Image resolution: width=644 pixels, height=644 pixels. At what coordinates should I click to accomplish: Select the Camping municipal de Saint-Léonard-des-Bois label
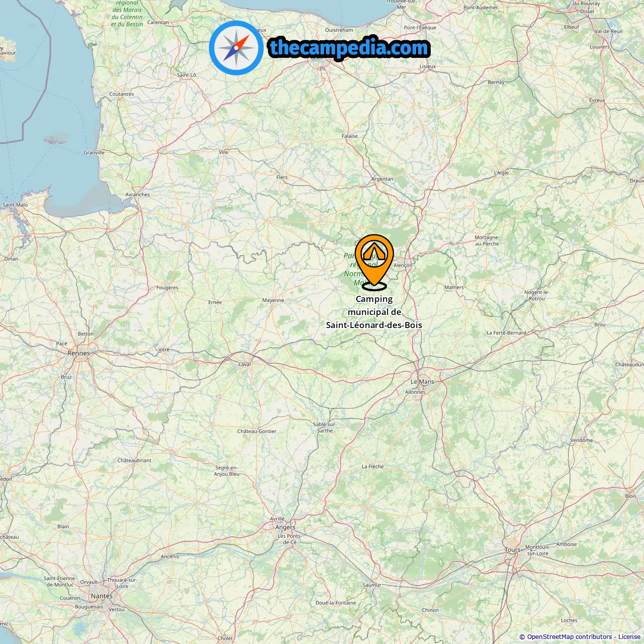(374, 312)
